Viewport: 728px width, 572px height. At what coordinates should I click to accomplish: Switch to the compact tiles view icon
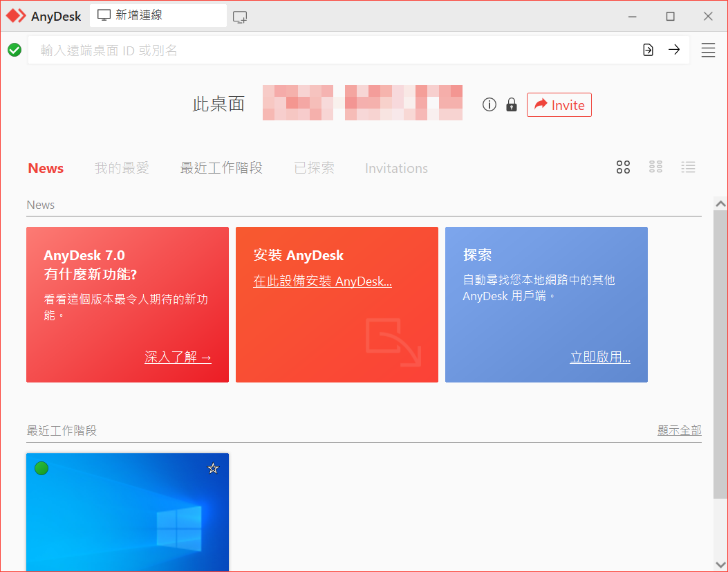(x=655, y=167)
